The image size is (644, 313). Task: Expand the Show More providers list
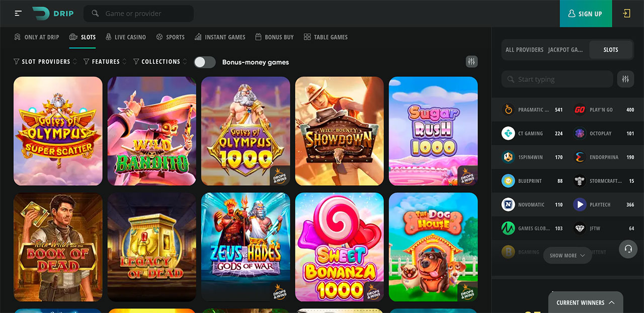(x=567, y=256)
